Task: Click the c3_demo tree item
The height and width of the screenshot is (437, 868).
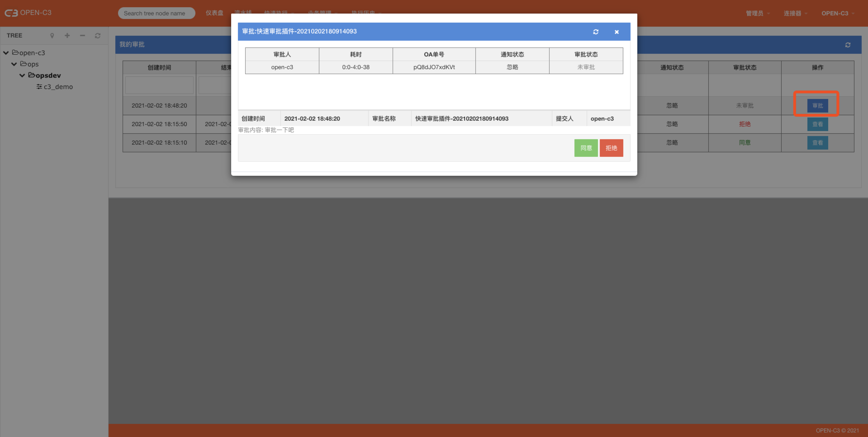Action: point(58,86)
